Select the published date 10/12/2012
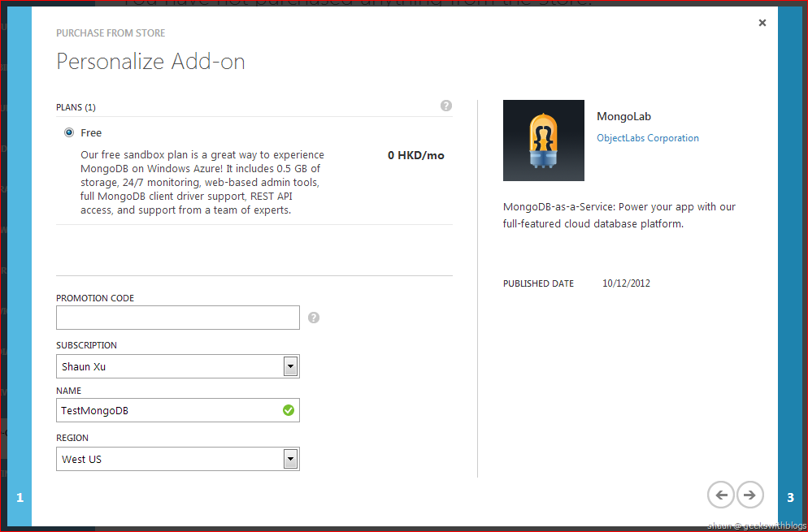The image size is (808, 532). pyautogui.click(x=626, y=283)
